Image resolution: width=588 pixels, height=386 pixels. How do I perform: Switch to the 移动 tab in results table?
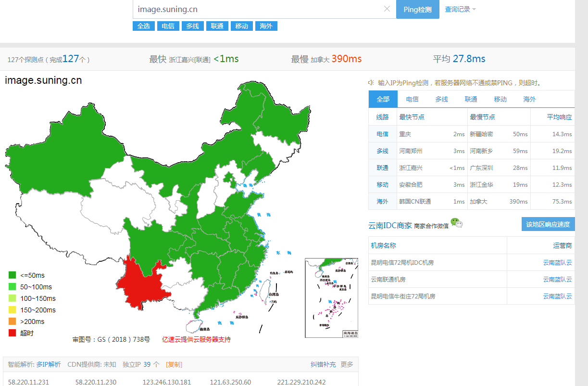pyautogui.click(x=500, y=99)
